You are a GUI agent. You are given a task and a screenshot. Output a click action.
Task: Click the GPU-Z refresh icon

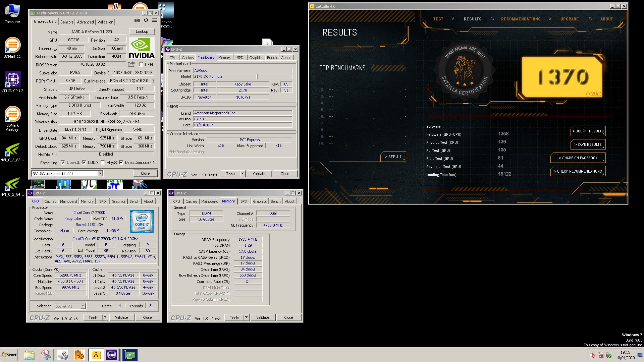click(146, 20)
